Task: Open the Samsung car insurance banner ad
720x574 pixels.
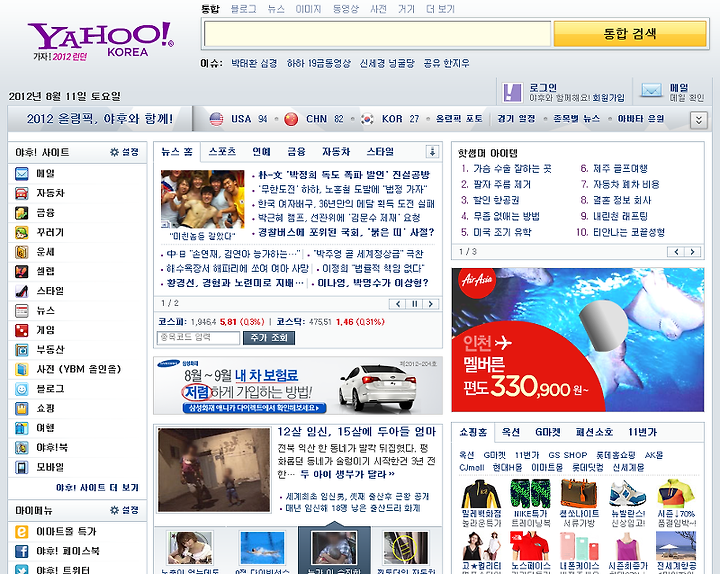Action: pyautogui.click(x=298, y=386)
